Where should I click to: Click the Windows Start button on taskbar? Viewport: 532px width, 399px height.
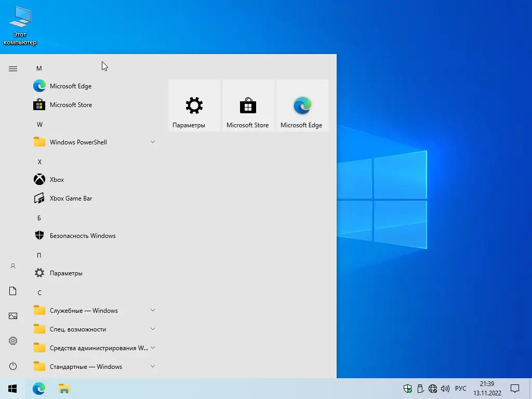(12, 389)
